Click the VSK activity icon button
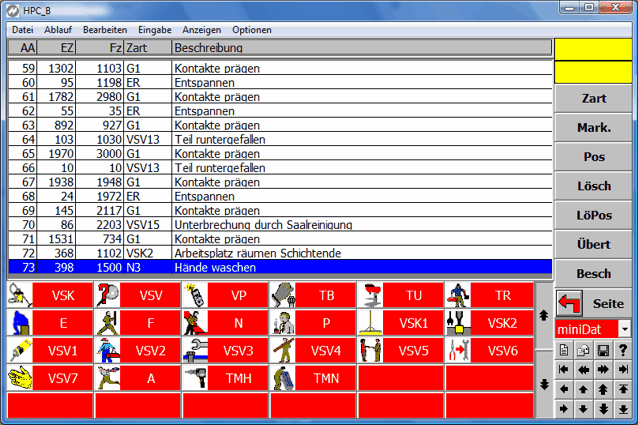This screenshot has height=425, width=638. pos(49,295)
